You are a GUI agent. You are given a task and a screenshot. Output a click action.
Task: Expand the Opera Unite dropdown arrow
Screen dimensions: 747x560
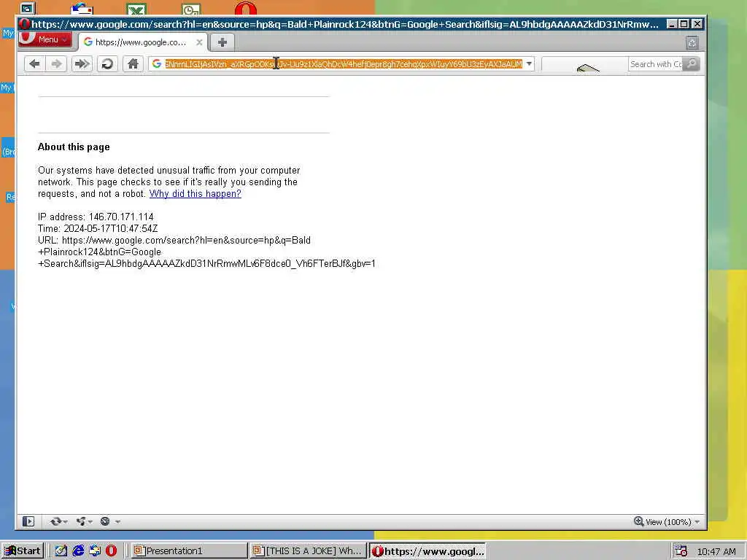tap(90, 522)
